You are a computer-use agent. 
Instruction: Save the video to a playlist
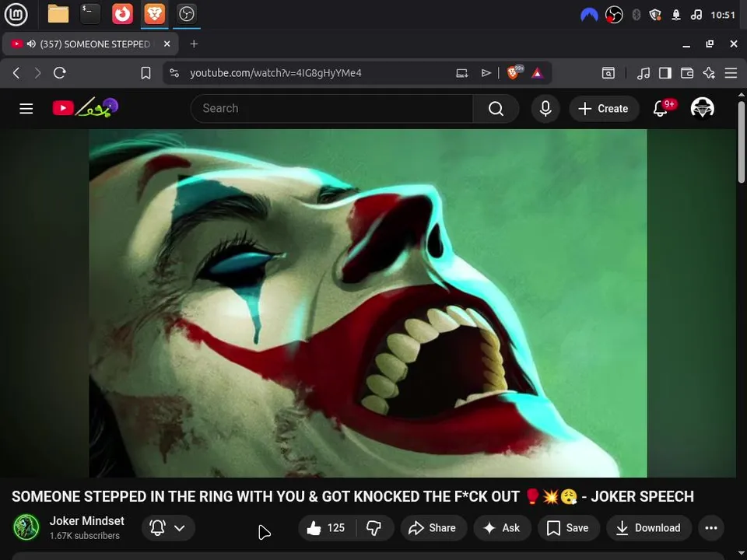[568, 528]
